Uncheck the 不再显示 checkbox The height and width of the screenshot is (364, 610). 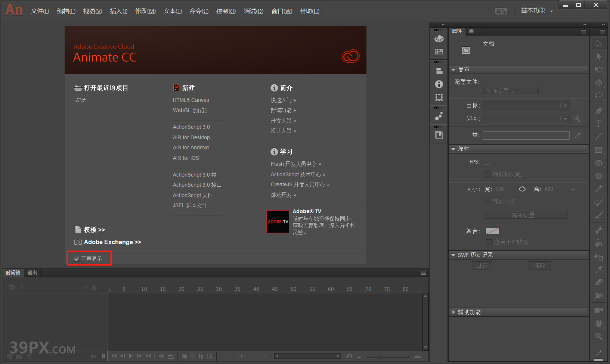pos(77,259)
